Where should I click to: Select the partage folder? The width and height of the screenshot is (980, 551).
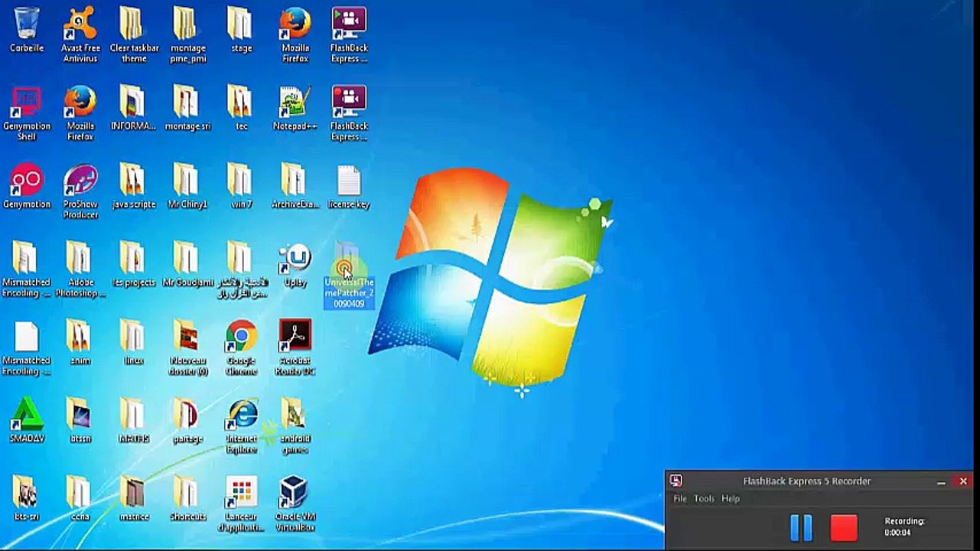[187, 420]
